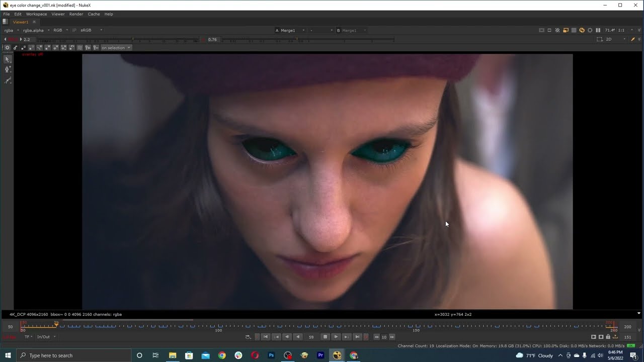Open the 1:1 zoom ratio dropdown
Viewport: 644px width, 362px height.
tap(625, 30)
